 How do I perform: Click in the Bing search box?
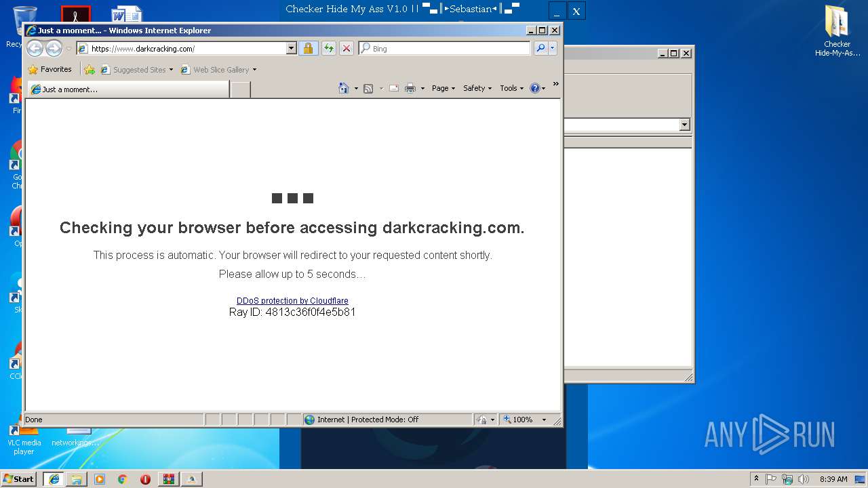[445, 48]
